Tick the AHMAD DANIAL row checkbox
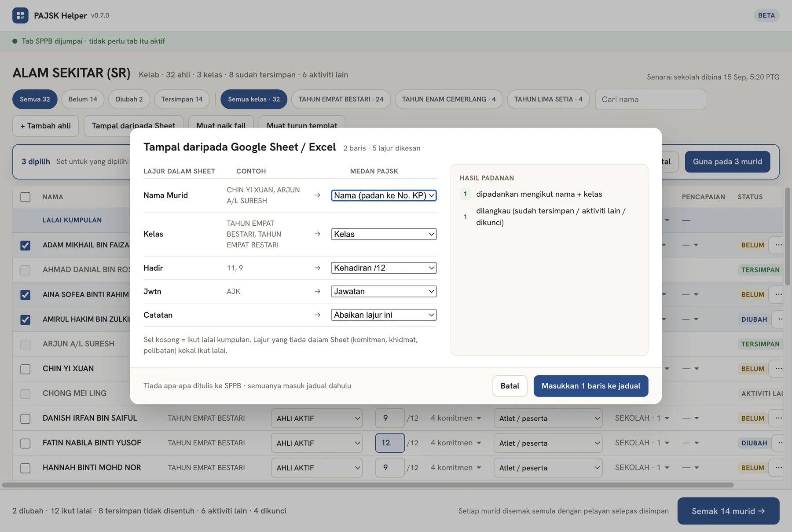Viewport: 792px width, 532px height. pyautogui.click(x=26, y=270)
